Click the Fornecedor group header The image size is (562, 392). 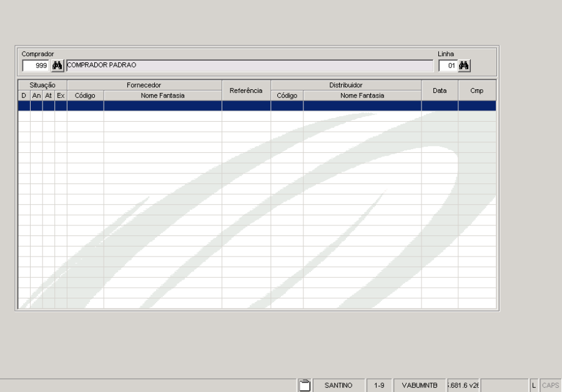pos(144,85)
